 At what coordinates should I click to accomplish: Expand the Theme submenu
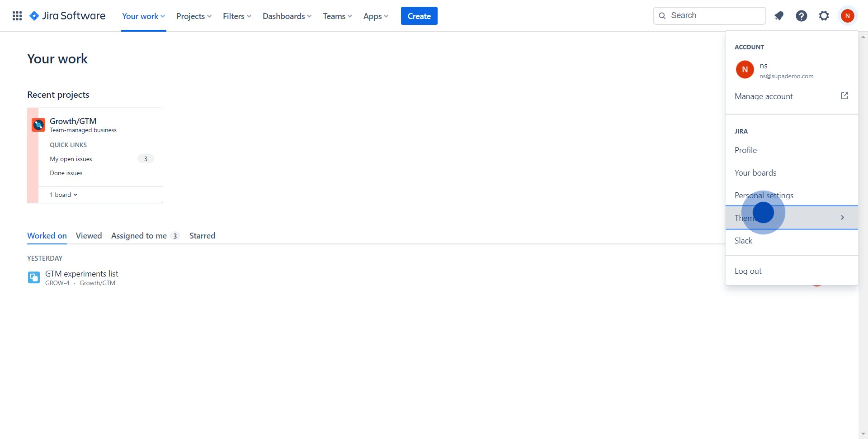(x=791, y=218)
